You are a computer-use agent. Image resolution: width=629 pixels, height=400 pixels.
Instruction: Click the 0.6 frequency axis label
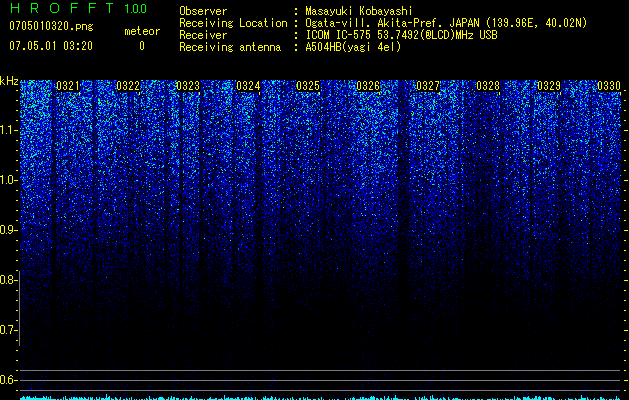point(8,380)
